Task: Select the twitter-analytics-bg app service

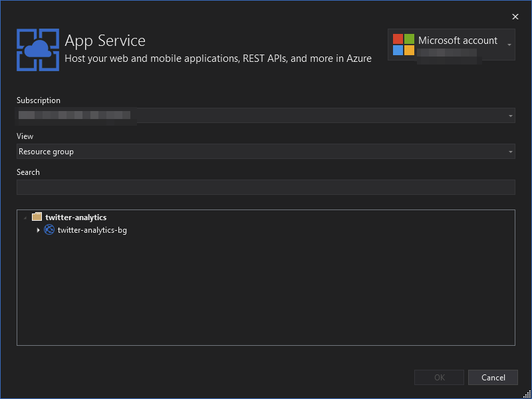Action: 92,230
